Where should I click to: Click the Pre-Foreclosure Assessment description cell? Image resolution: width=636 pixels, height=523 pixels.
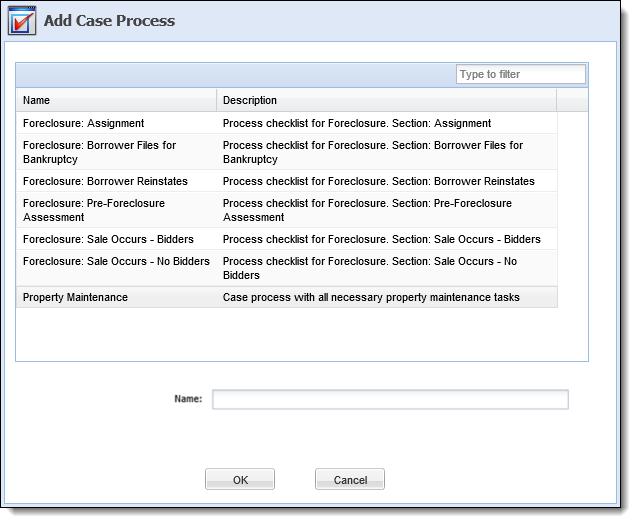(387, 210)
